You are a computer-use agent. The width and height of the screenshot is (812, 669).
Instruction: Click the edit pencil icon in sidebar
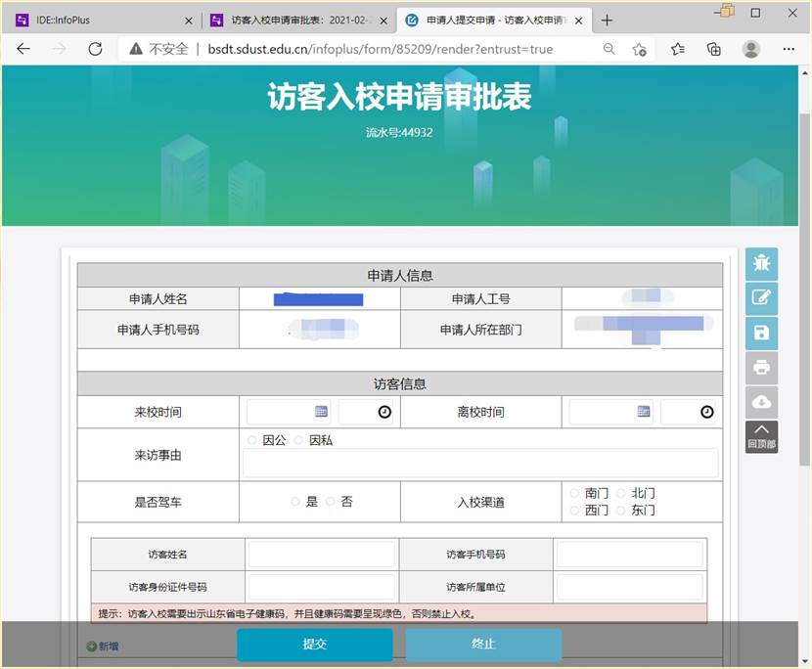tap(761, 298)
